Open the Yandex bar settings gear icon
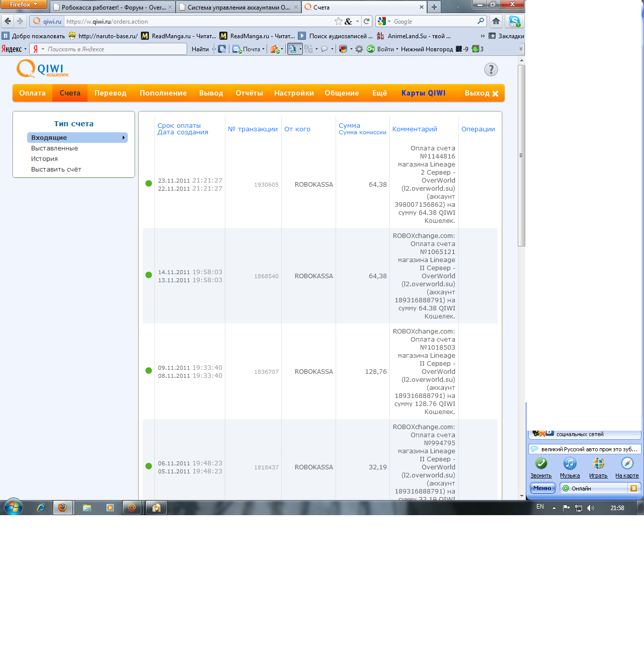Viewport: 644px width, 654px height. click(359, 49)
